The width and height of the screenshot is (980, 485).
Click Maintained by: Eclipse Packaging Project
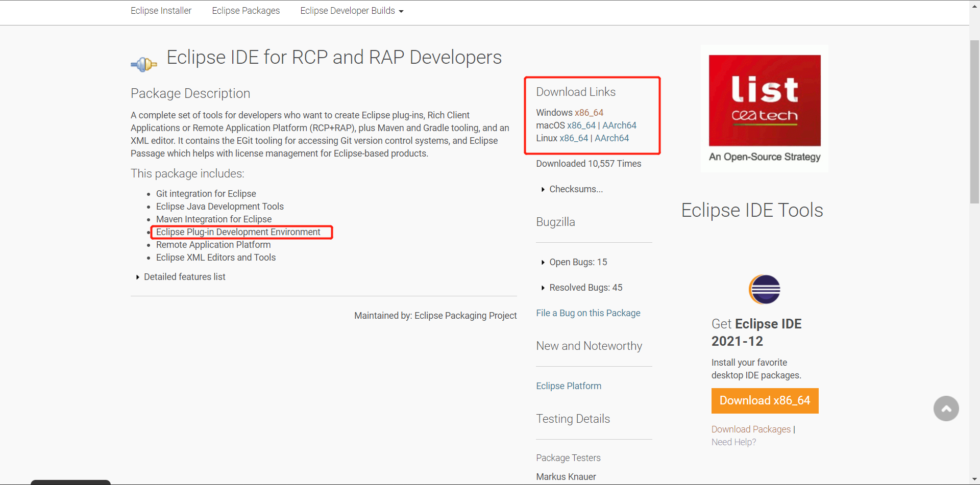pyautogui.click(x=435, y=316)
